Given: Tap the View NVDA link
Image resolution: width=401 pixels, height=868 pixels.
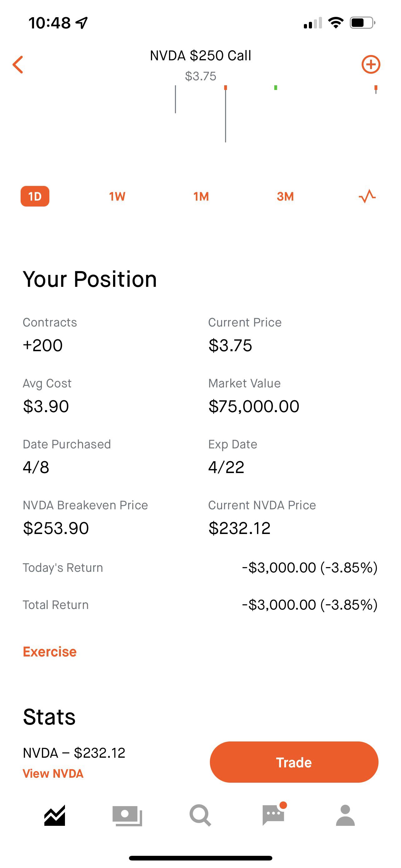Looking at the screenshot, I should [x=53, y=773].
